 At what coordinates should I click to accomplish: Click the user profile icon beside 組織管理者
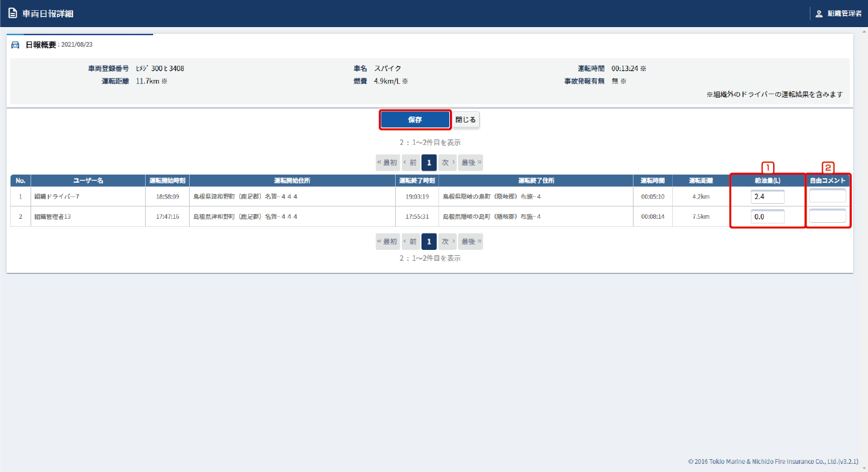(x=819, y=13)
